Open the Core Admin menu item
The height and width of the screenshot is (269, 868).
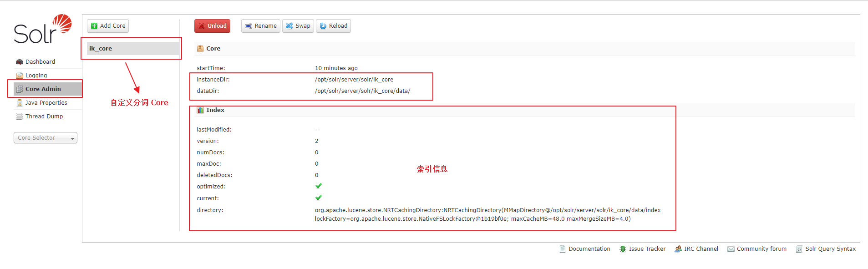tap(43, 89)
